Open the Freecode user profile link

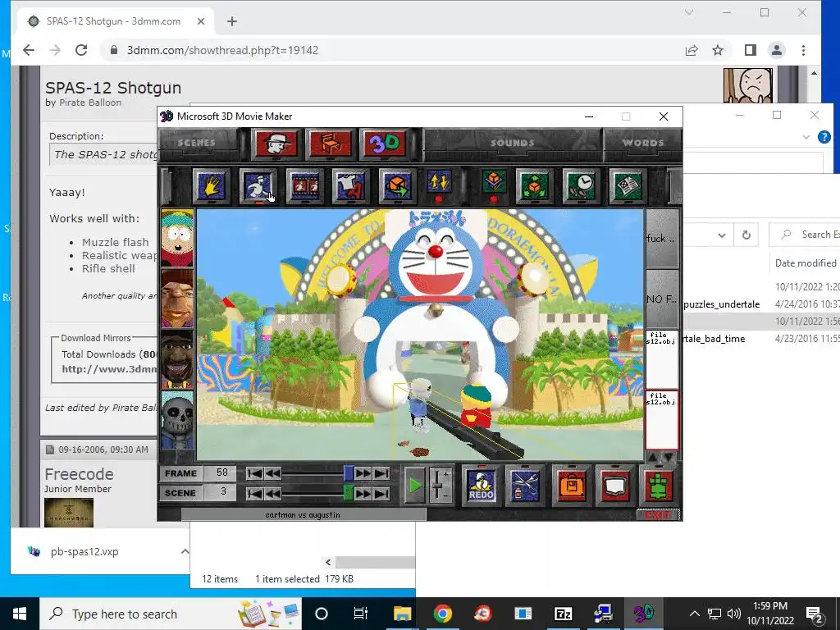[79, 474]
